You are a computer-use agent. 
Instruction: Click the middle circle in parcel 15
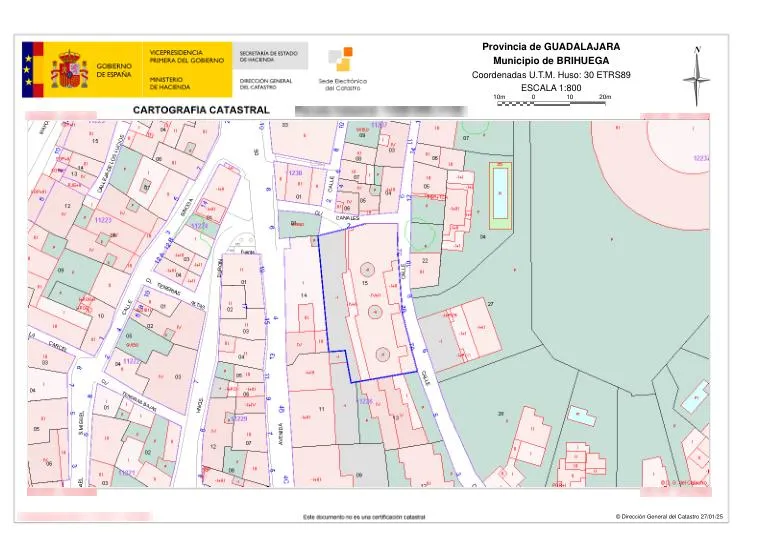[x=375, y=312]
